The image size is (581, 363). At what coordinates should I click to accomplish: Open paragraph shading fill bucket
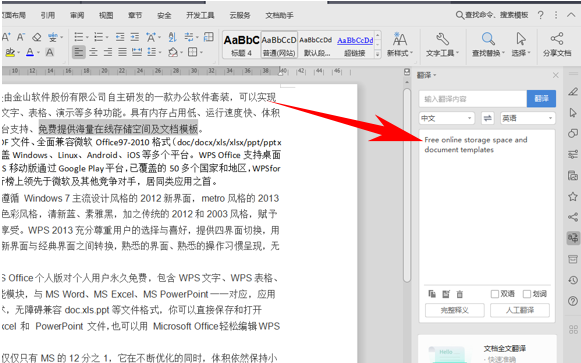173,52
